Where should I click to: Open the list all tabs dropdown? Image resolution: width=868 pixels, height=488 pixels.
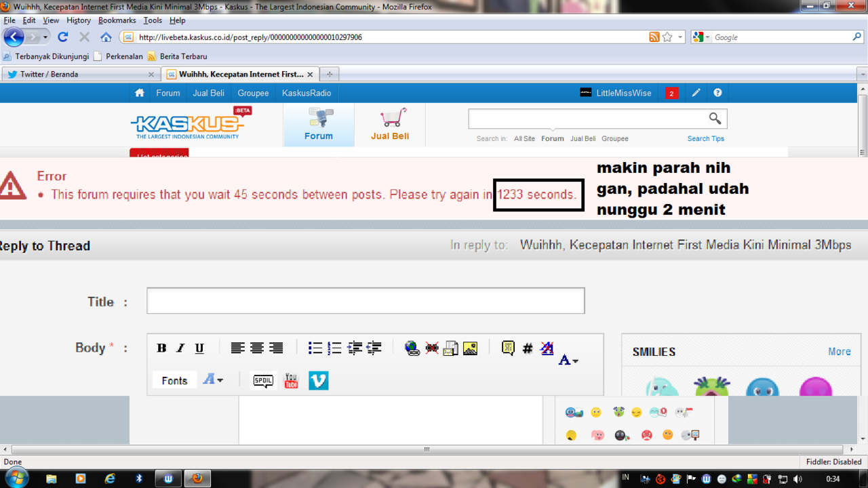pos(863,74)
